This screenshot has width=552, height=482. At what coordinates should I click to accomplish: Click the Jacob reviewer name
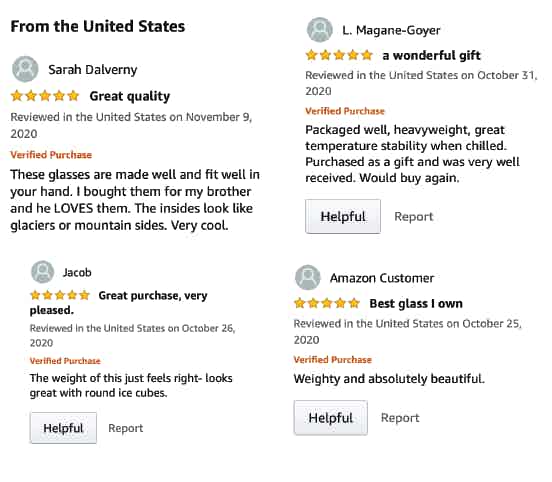77,272
